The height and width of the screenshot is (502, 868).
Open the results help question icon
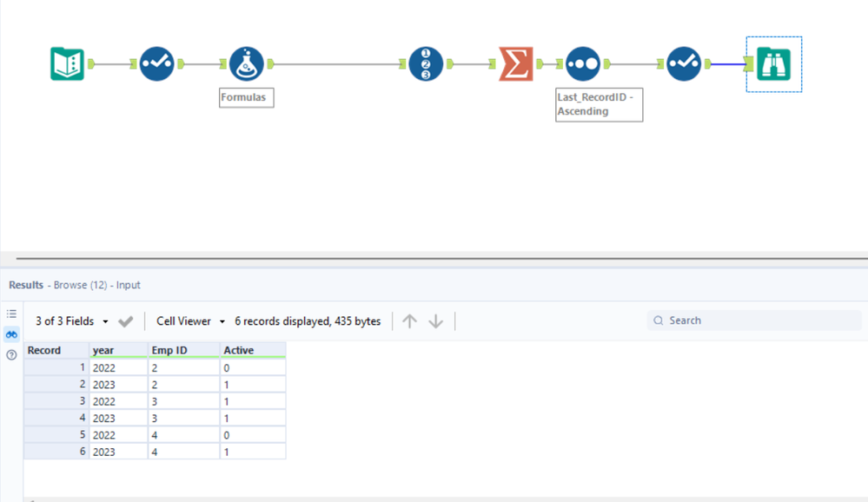[x=11, y=355]
